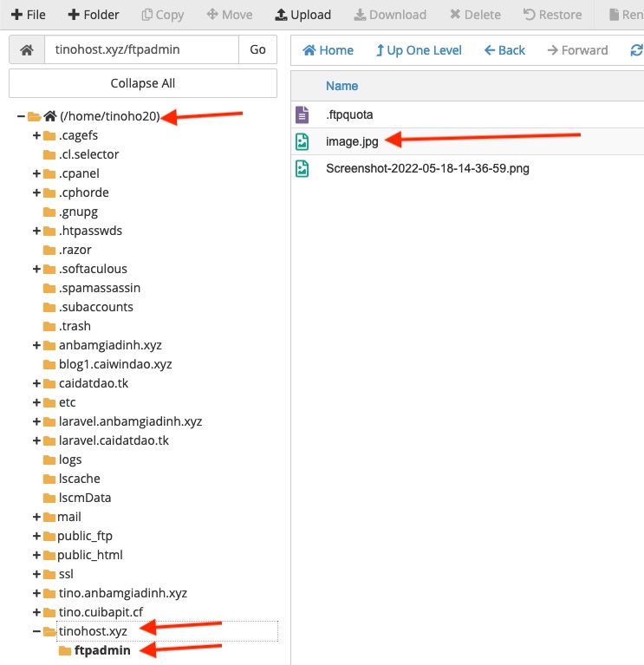Click the path field showing tinohost.xyz/ftpadmin

click(x=141, y=50)
